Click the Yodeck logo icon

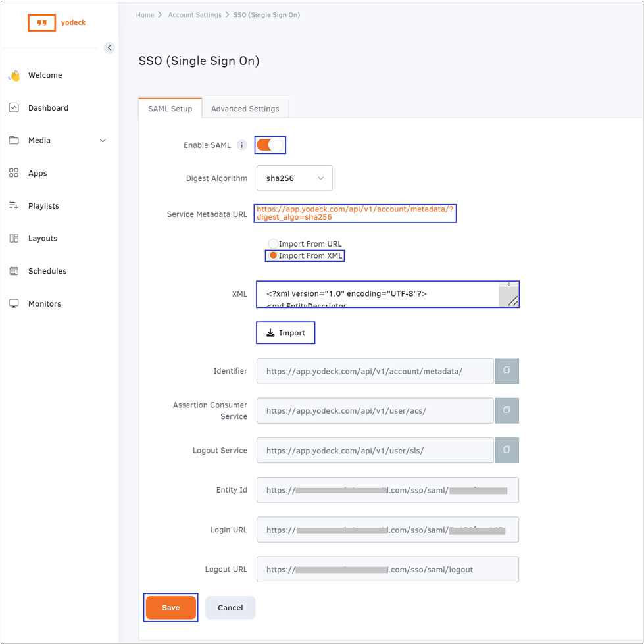[x=41, y=23]
